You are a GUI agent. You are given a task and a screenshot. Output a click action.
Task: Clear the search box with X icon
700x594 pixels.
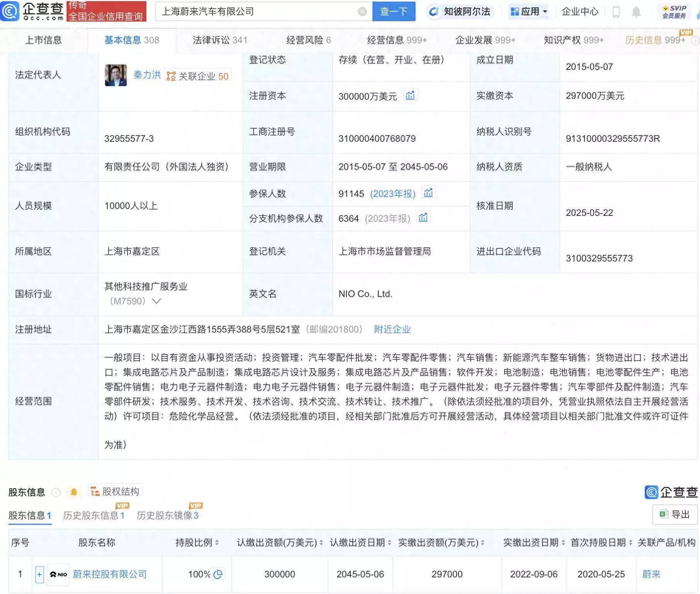point(362,12)
